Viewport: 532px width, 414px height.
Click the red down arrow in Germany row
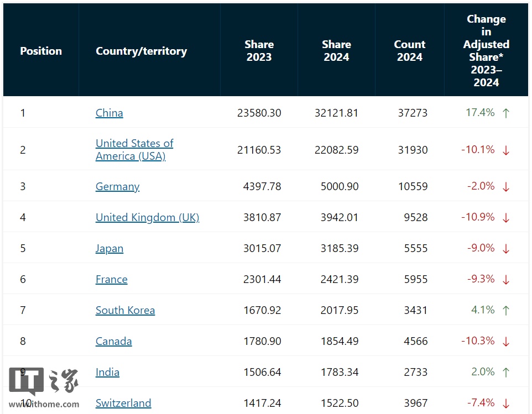505,187
